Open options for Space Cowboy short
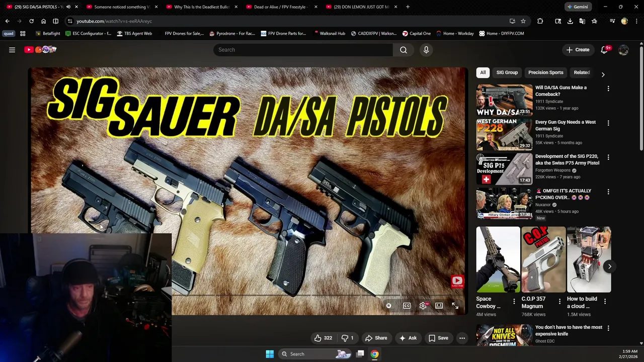Image resolution: width=644 pixels, height=362 pixels. point(514,301)
